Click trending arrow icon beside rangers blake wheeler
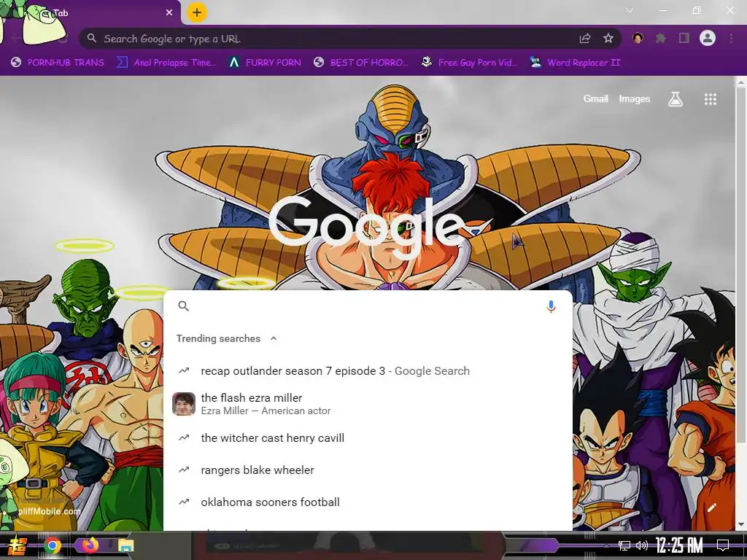 click(x=184, y=470)
